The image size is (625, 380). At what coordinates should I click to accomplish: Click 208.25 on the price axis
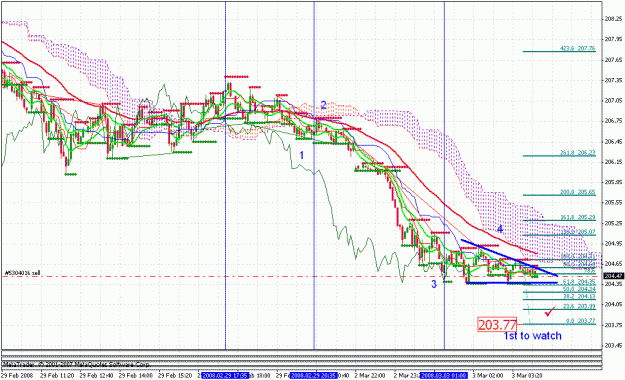tap(613, 19)
